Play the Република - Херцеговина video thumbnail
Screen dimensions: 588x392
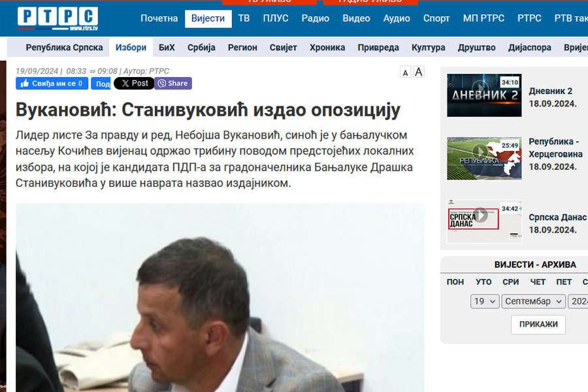tap(484, 158)
